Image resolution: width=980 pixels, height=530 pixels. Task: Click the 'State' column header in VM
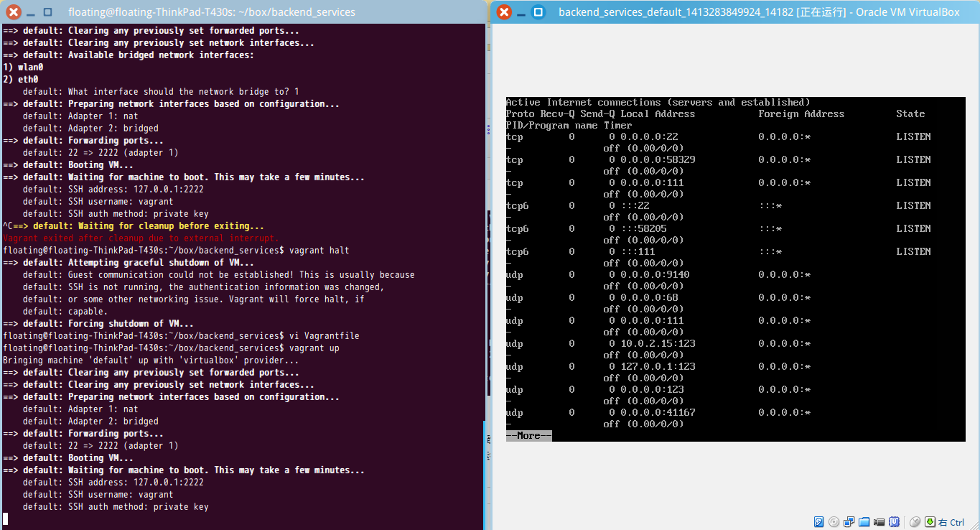pos(910,114)
